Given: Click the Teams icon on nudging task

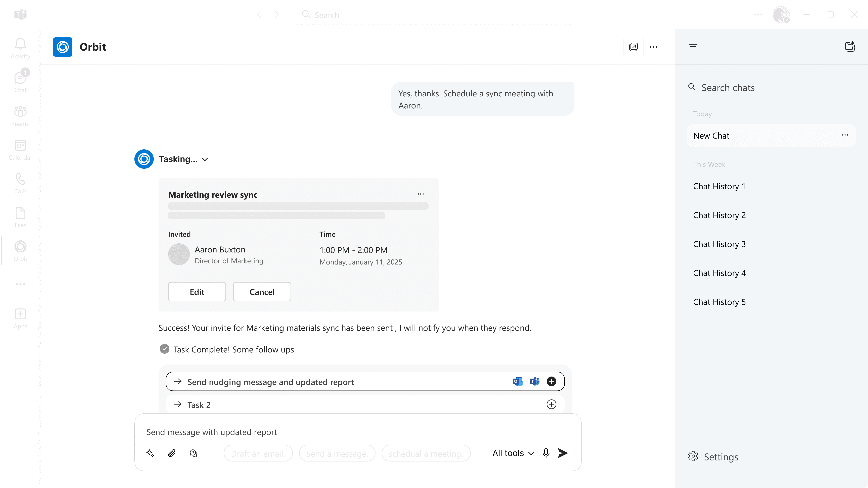Looking at the screenshot, I should (x=534, y=381).
